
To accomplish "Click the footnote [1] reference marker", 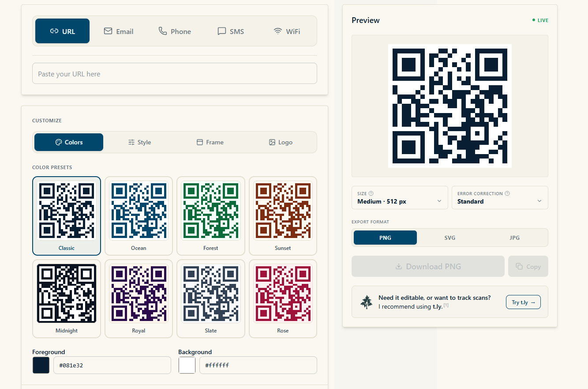I will pos(446,305).
